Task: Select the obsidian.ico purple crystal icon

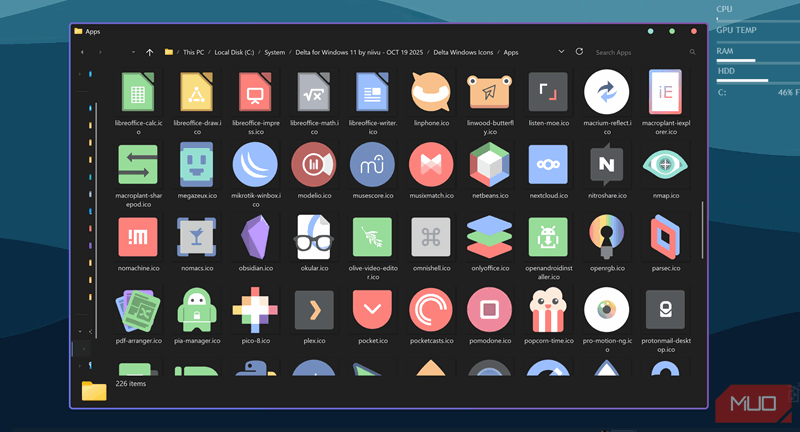Action: (x=253, y=238)
